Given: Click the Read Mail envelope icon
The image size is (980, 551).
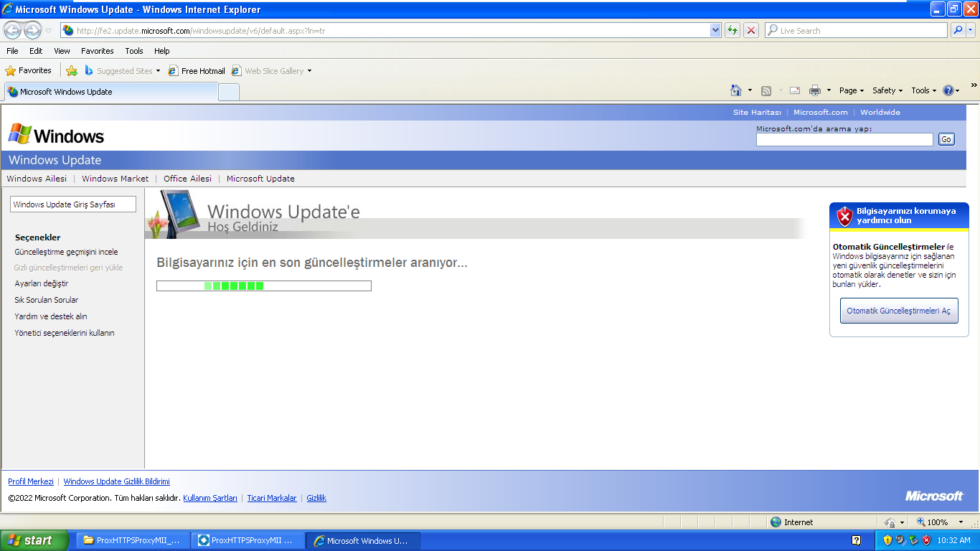Looking at the screenshot, I should pos(795,90).
